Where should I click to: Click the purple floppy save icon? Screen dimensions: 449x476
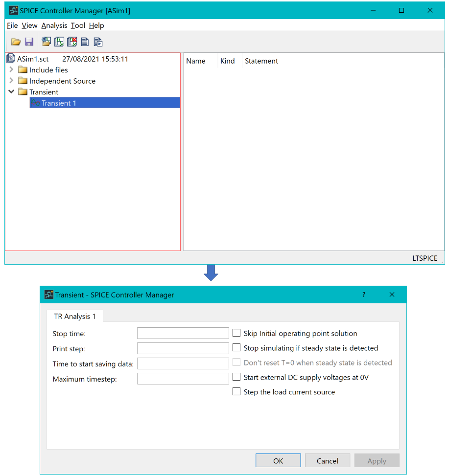point(29,42)
